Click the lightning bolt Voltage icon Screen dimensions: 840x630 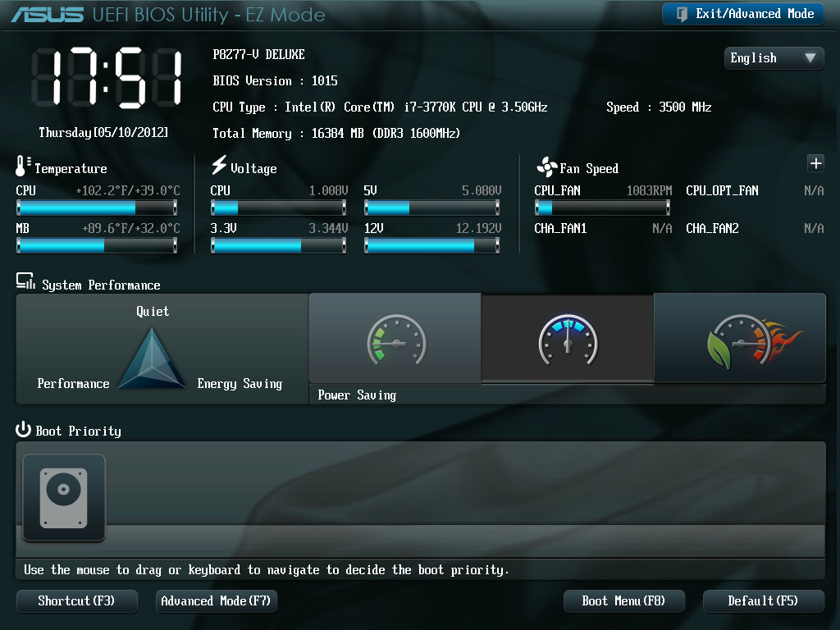(x=218, y=165)
